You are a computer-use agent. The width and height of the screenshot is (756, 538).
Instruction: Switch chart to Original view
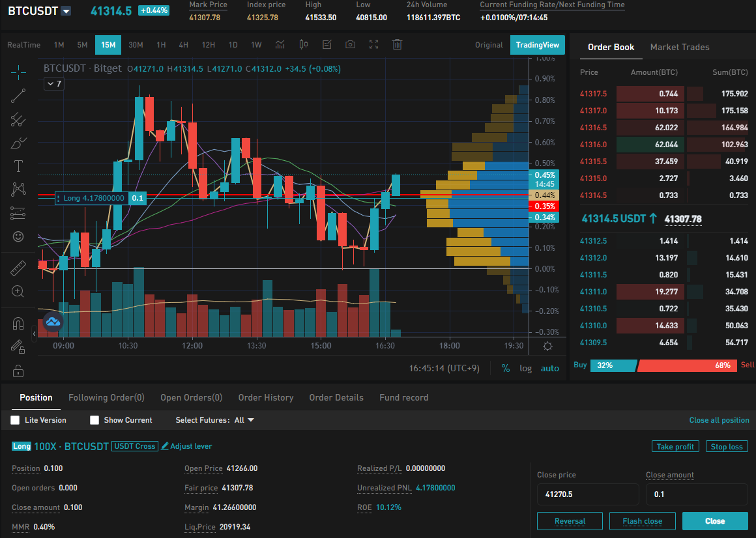tap(489, 45)
